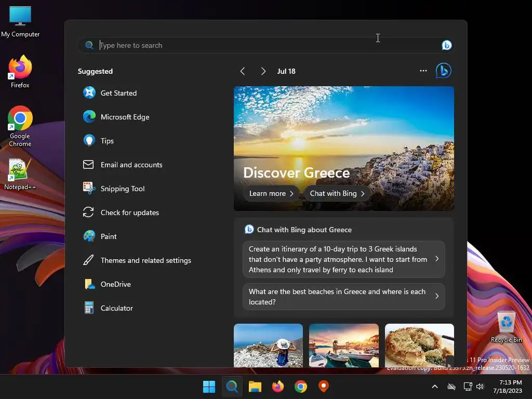Image resolution: width=532 pixels, height=399 pixels.
Task: Click the OneDrive cloud tray icon
Action: [x=451, y=387]
